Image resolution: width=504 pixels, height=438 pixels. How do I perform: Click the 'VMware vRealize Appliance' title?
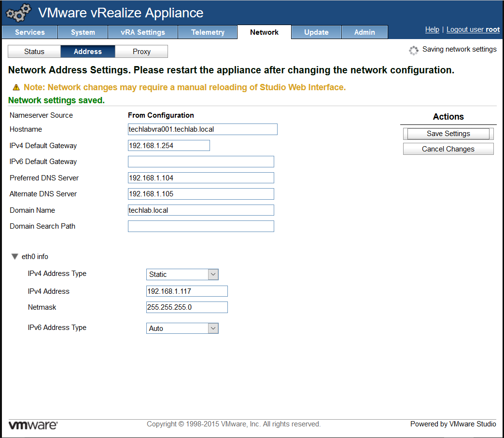pos(121,13)
